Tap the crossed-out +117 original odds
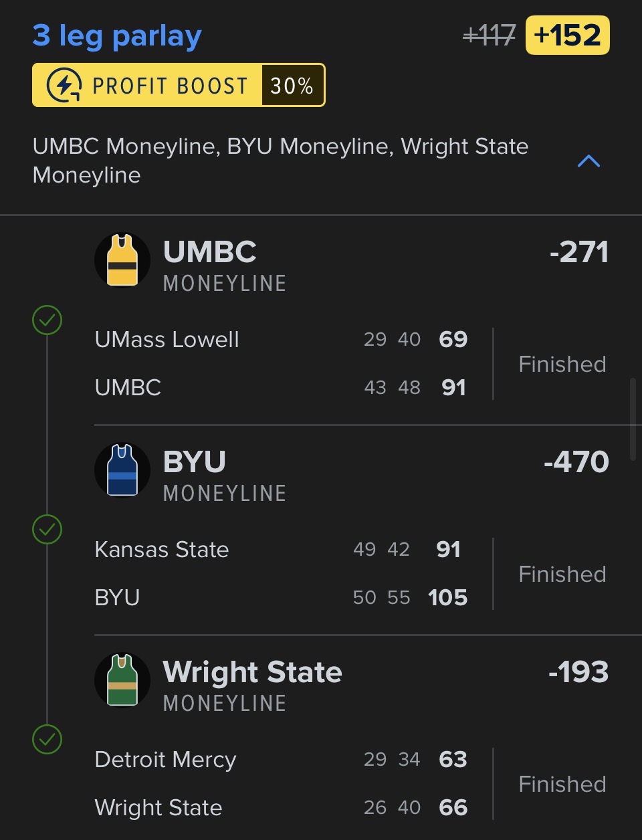 pyautogui.click(x=489, y=35)
